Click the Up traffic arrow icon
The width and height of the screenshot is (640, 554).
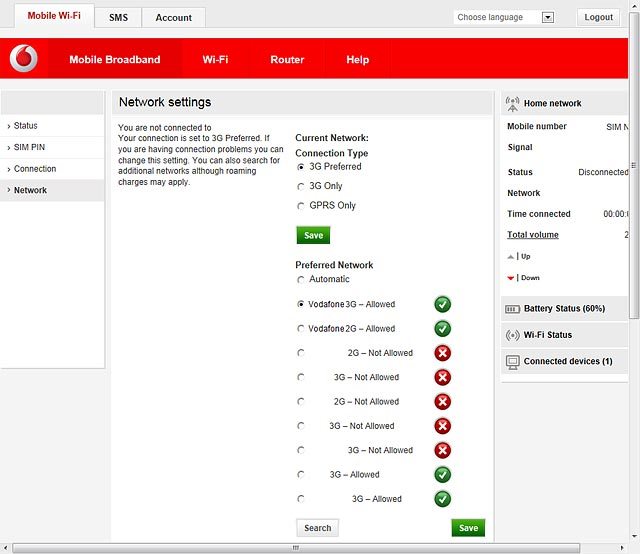coord(510,257)
